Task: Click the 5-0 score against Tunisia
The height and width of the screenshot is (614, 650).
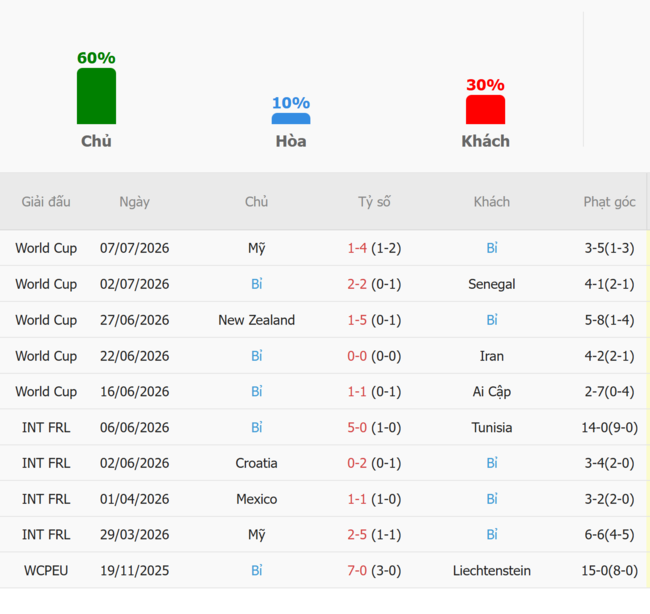Action: [x=357, y=427]
